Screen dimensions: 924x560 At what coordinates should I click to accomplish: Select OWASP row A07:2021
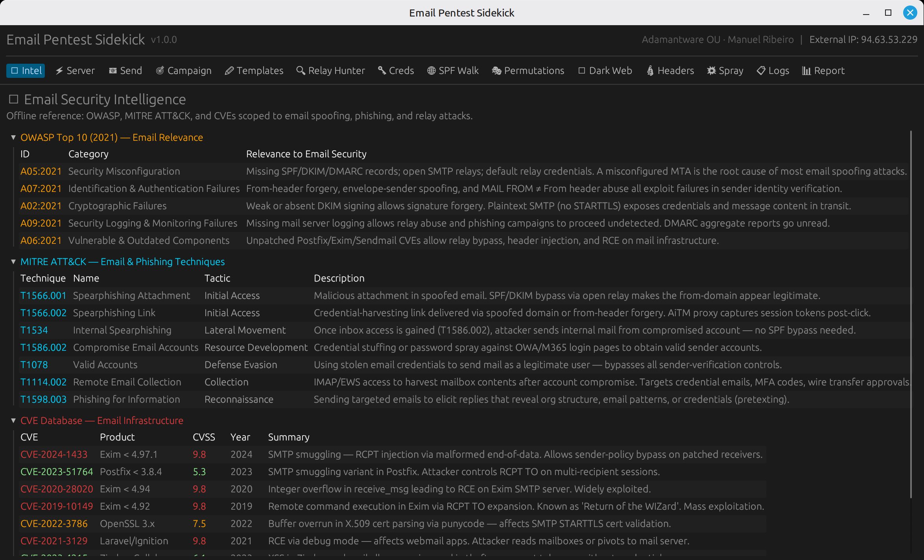tap(463, 188)
